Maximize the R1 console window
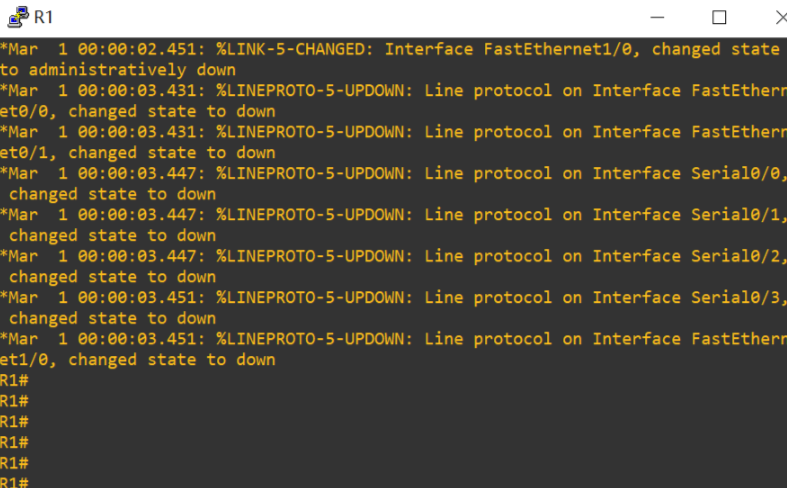 click(719, 17)
